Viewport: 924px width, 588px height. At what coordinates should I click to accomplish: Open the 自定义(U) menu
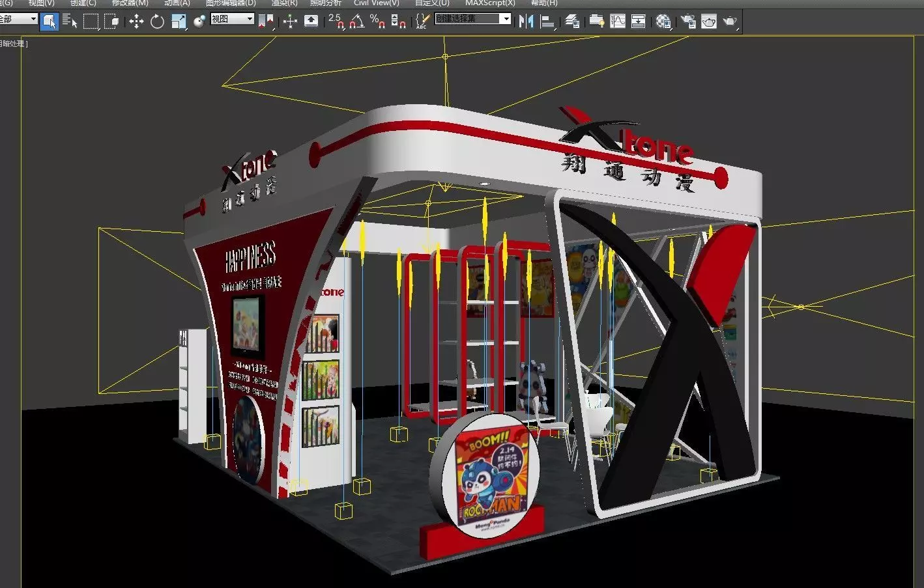432,3
